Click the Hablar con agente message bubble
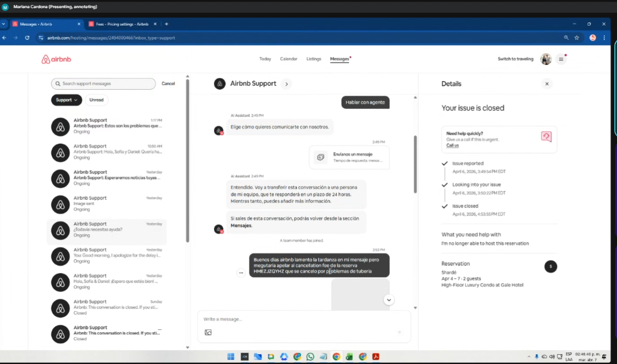Screen dimensions: 617x364 tap(365, 103)
